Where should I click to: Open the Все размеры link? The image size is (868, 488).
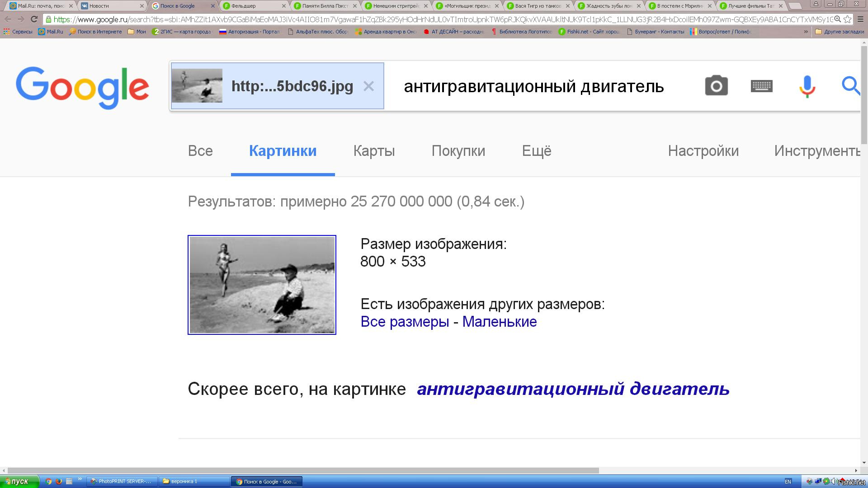tap(405, 322)
